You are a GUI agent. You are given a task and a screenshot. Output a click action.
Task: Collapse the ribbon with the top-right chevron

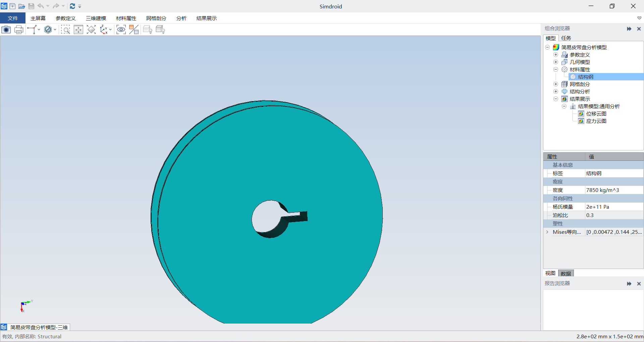coord(639,18)
